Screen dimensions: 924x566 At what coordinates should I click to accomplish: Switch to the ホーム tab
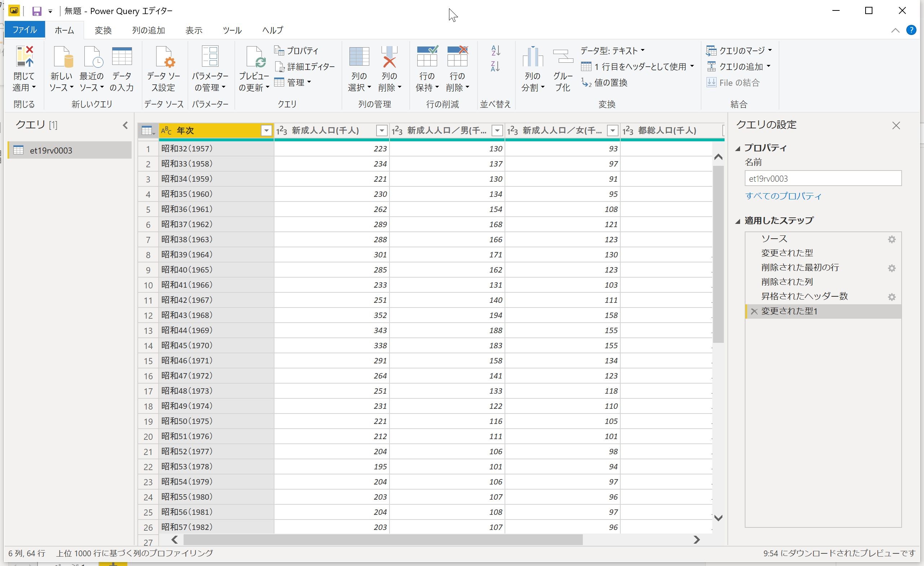(x=65, y=30)
